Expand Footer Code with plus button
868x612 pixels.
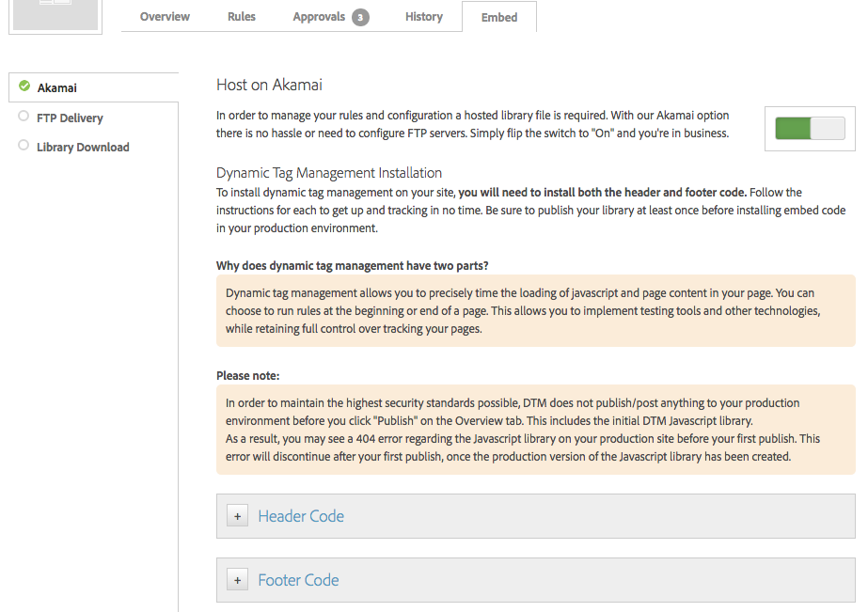pos(238,580)
